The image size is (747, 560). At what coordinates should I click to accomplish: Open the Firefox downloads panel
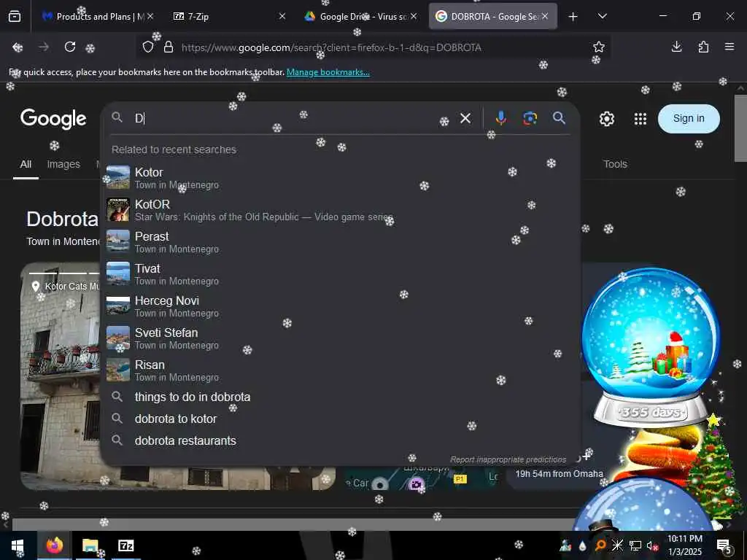pyautogui.click(x=676, y=47)
